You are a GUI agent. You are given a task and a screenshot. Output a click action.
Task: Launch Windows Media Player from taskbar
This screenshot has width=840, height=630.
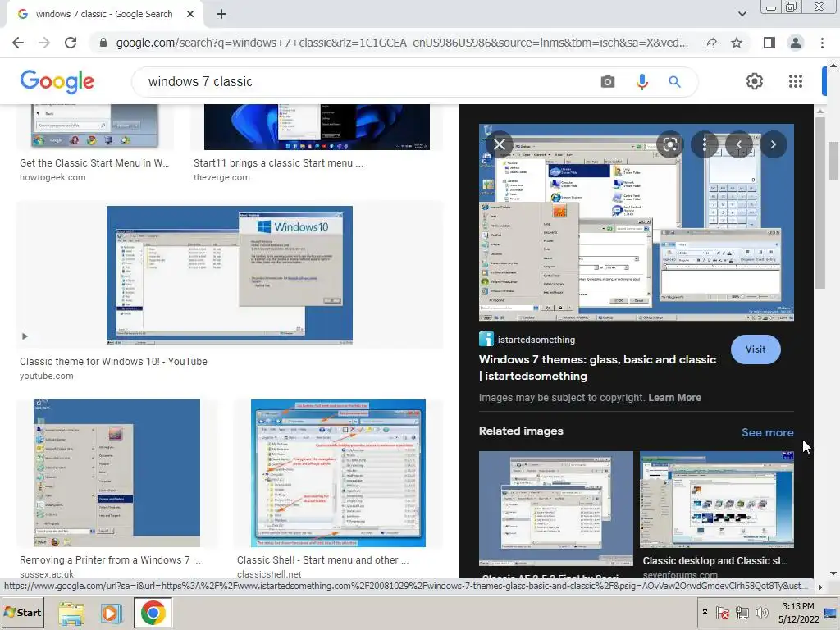111,614
